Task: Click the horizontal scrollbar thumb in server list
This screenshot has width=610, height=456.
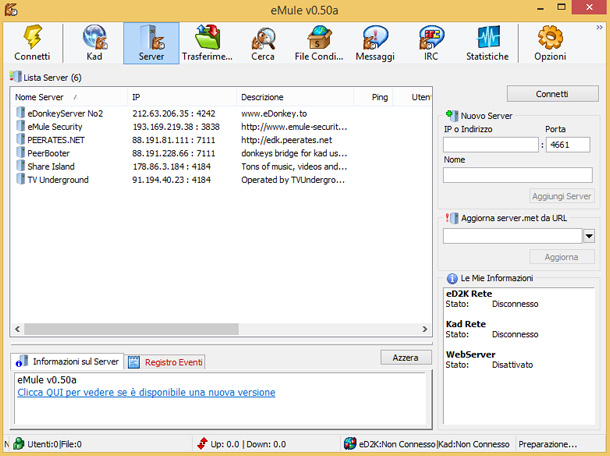Action: point(131,329)
